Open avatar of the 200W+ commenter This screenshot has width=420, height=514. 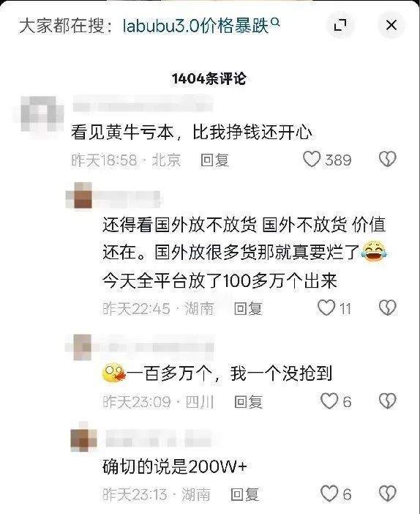click(83, 439)
